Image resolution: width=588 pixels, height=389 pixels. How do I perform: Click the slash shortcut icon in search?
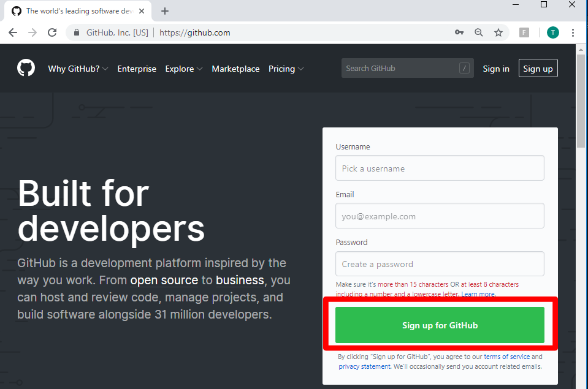(x=464, y=68)
